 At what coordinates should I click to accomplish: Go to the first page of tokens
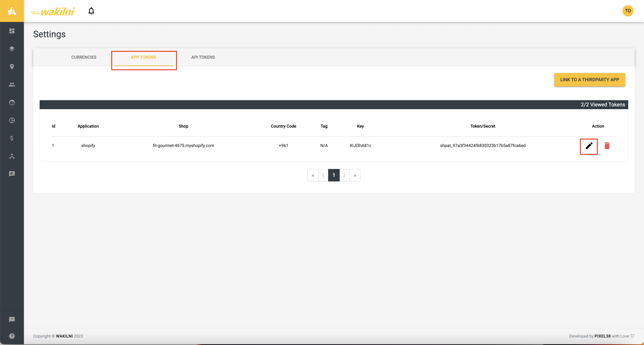coord(313,175)
